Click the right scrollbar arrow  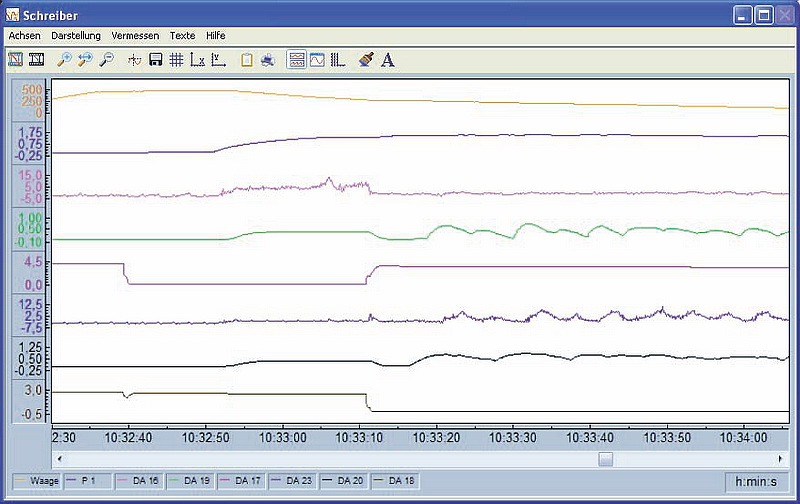tap(782, 459)
